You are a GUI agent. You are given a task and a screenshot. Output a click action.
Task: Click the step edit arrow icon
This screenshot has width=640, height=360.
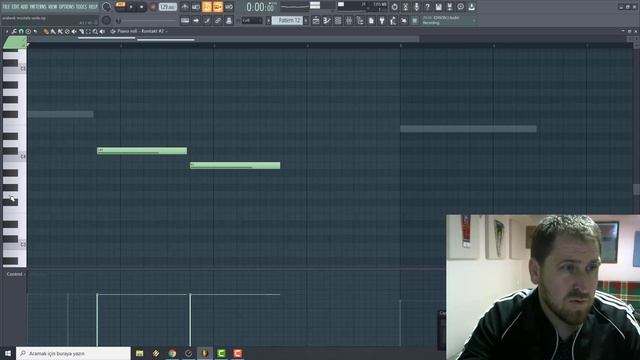pos(196,20)
